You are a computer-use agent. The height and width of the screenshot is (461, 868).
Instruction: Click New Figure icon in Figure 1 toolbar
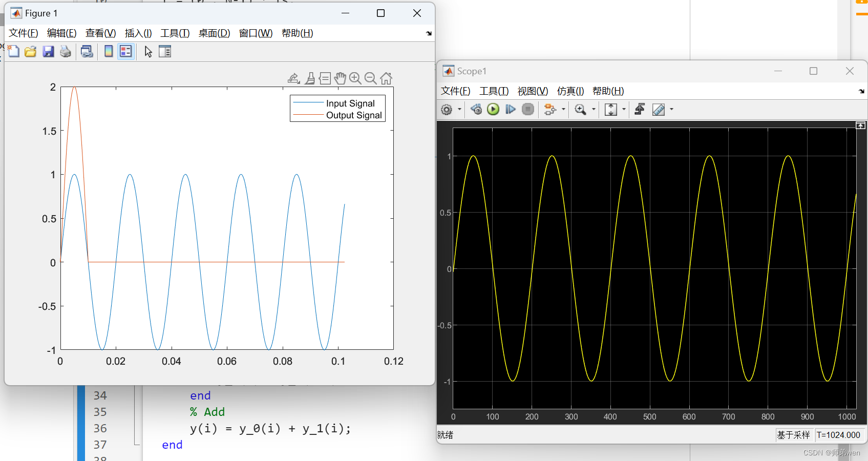pos(14,51)
